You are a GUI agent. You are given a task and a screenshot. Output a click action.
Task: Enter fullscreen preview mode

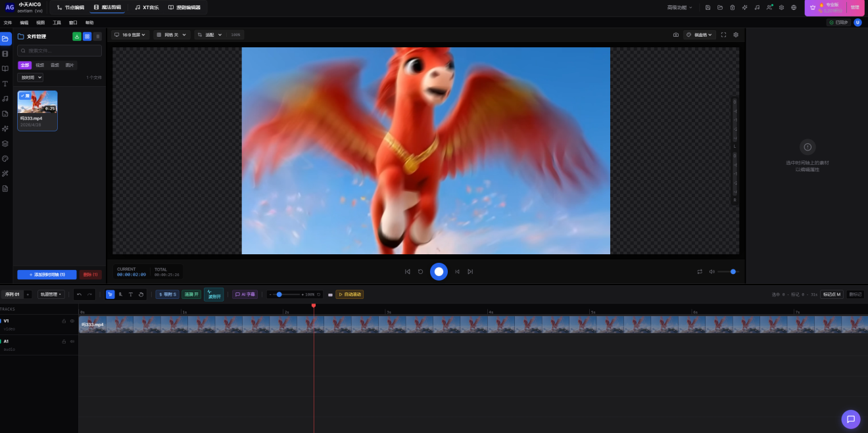click(723, 35)
